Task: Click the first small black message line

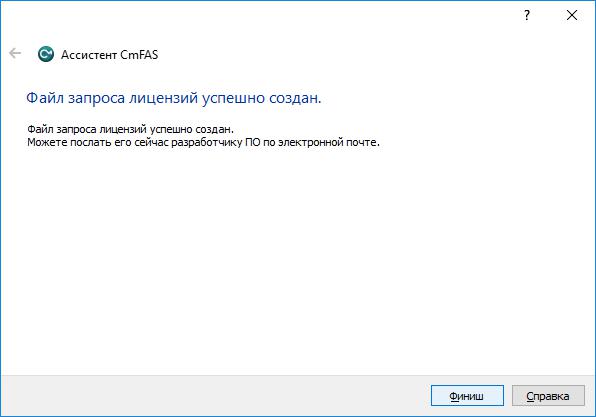Action: click(x=130, y=129)
